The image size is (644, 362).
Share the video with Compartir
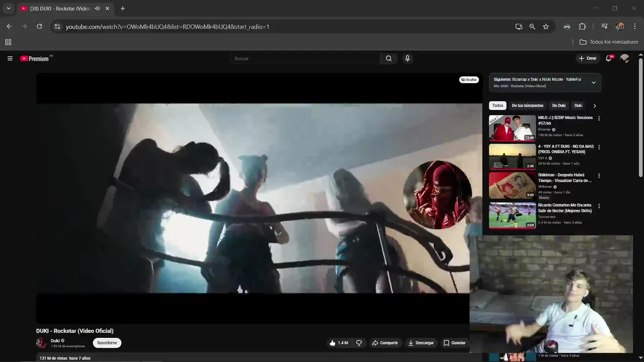pyautogui.click(x=385, y=343)
